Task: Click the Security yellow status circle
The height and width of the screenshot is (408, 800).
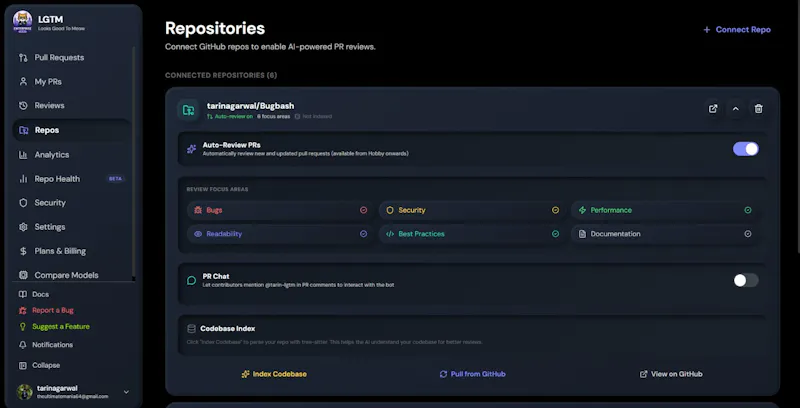Action: tap(556, 210)
